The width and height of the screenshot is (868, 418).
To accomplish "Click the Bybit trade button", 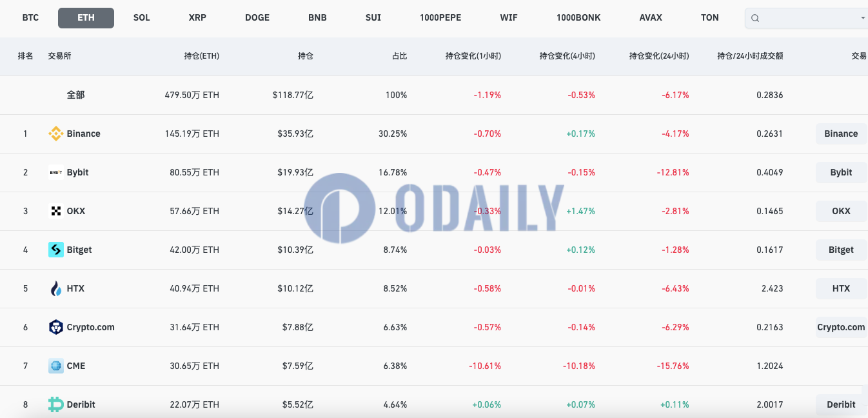I will (842, 172).
